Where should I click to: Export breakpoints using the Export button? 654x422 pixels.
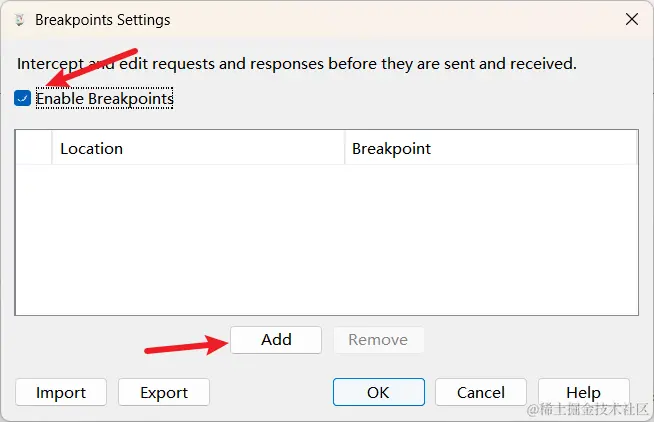point(164,393)
